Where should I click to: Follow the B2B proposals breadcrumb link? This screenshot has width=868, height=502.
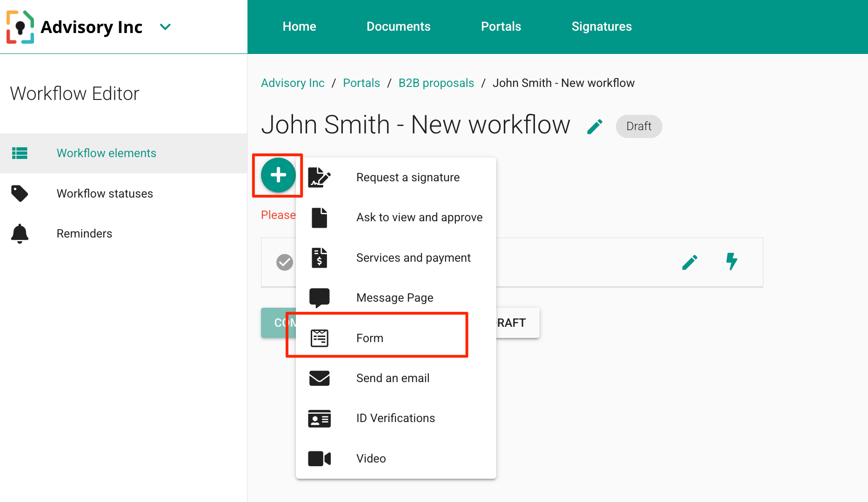click(x=436, y=83)
